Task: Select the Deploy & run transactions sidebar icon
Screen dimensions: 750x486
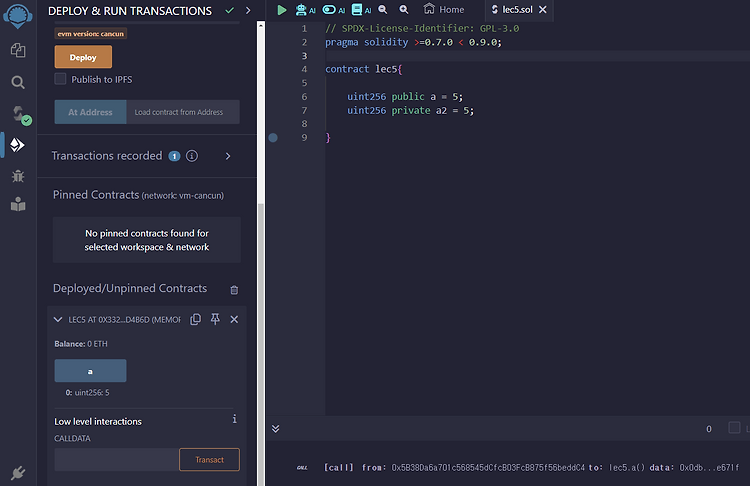Action: 18,144
